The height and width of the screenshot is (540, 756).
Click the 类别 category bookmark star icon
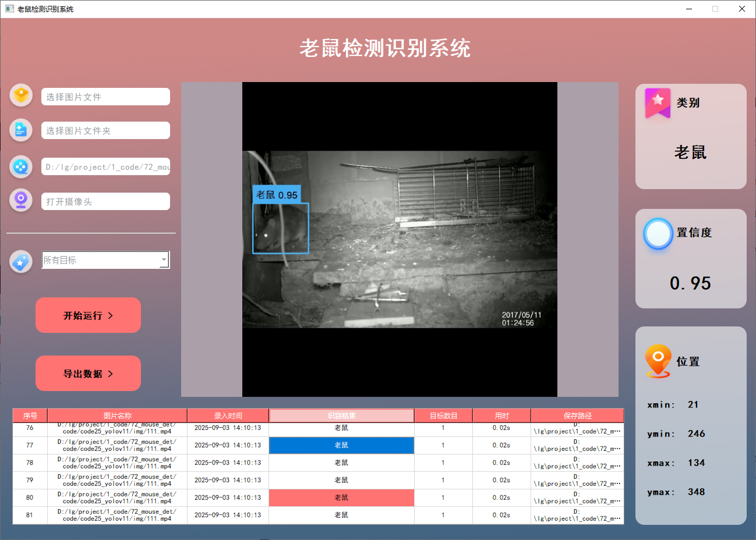658,104
